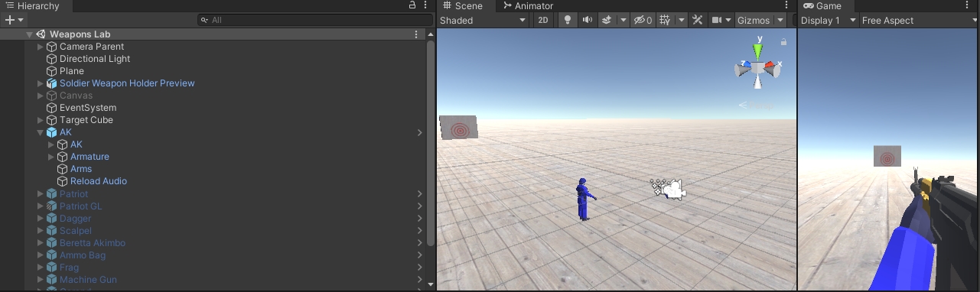Viewport: 980px width, 292px height.
Task: Open scene camera settings icon
Action: tap(717, 21)
